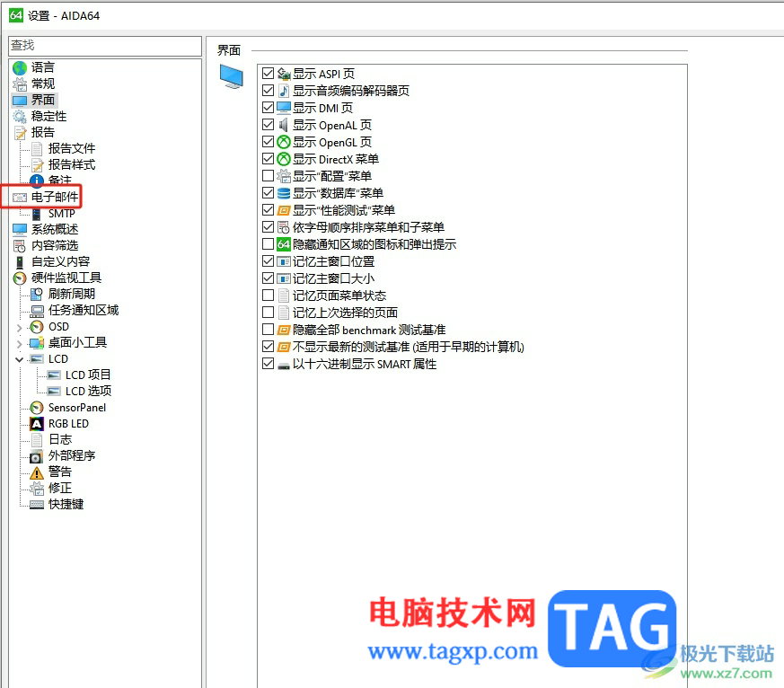Click the AIDA64 title bar app icon
Viewport: 784px width, 688px height.
click(x=16, y=15)
